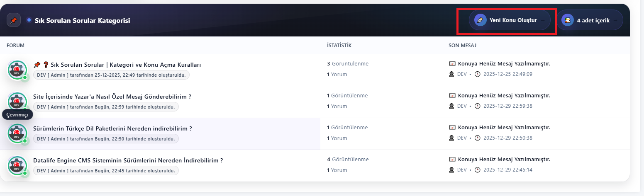Click the pencil icon on Yeni Konu Oluştur

click(481, 20)
